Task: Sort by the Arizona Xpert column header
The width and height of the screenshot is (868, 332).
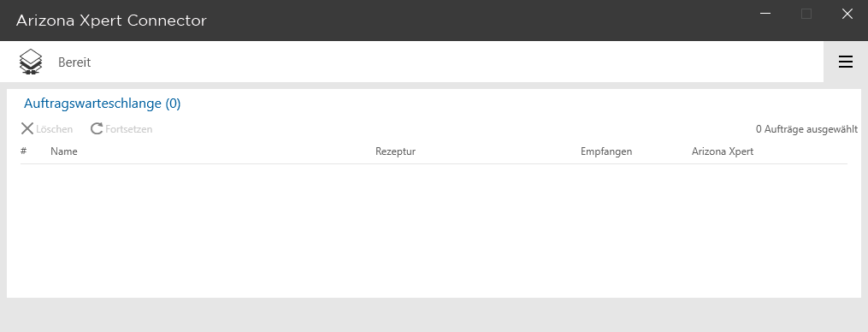Action: pyautogui.click(x=723, y=151)
